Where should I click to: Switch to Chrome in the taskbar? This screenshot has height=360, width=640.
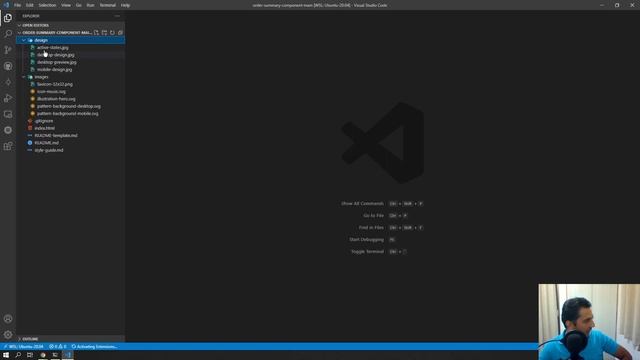coord(42,355)
